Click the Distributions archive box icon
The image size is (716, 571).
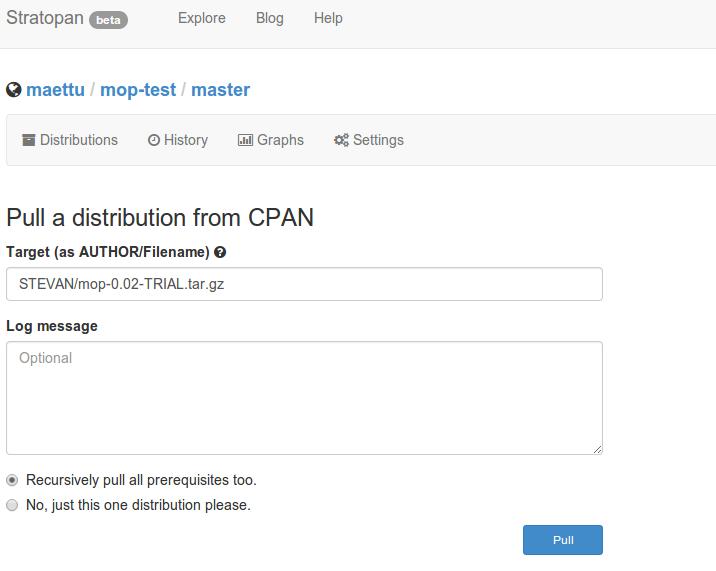(x=29, y=140)
